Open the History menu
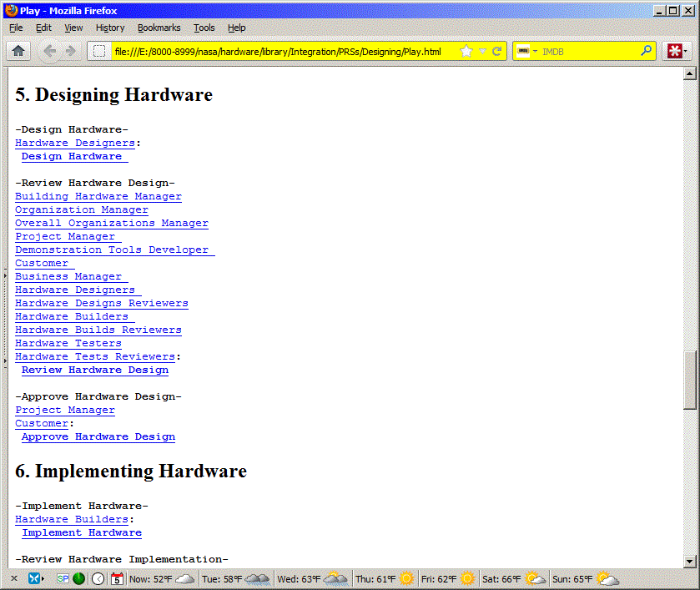 click(110, 28)
